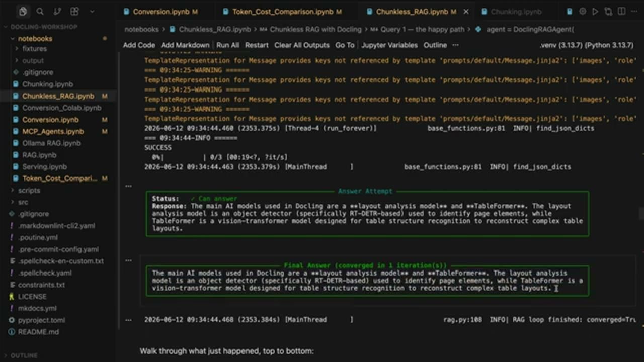Run All notebook cells
Viewport: 644px width, 362px height.
[x=228, y=45]
